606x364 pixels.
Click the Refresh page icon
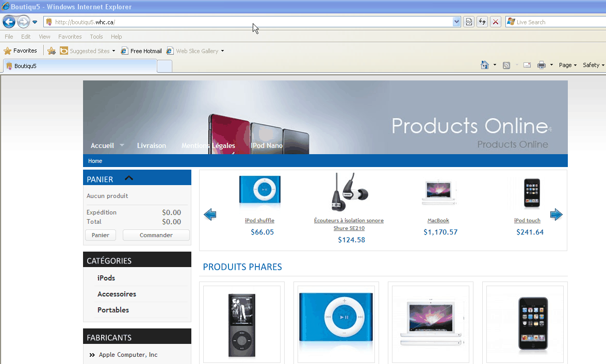(482, 22)
